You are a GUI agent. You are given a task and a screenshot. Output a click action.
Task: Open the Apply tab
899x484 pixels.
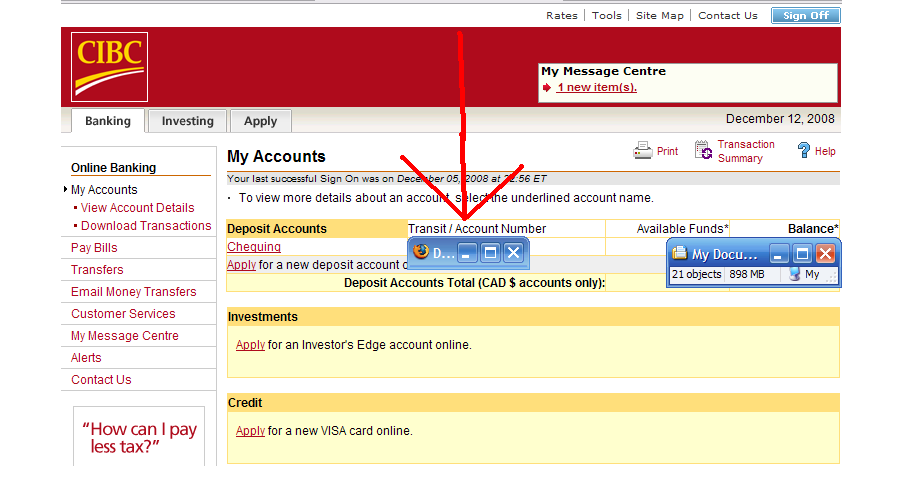(x=260, y=121)
